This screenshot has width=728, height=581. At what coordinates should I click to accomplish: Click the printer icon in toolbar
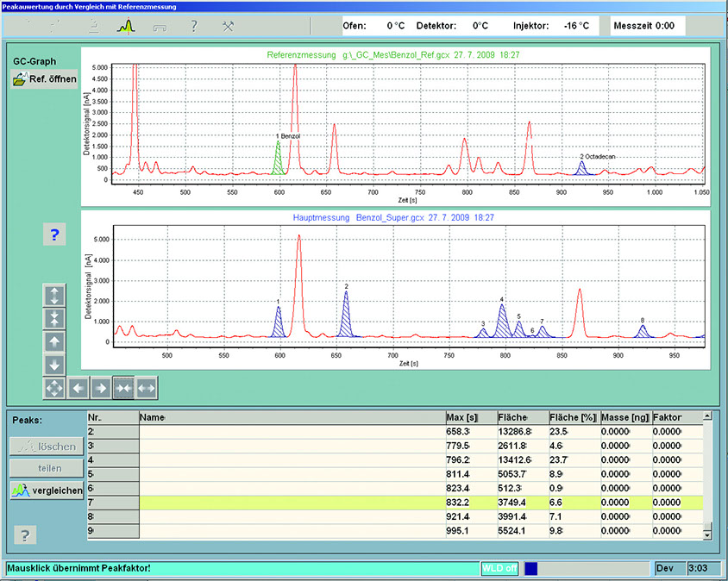coord(161,26)
